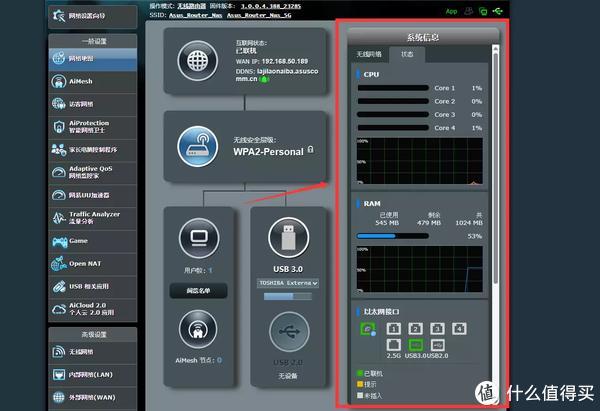Click the CPU usage history graph
Image resolution: width=600 pixels, height=411 pixels.
(419, 161)
